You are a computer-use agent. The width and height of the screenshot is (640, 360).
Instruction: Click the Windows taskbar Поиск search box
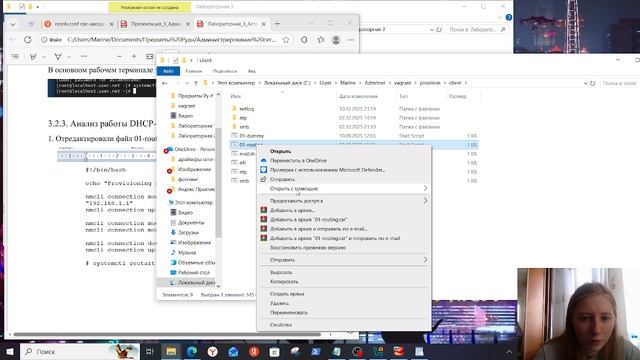[x=80, y=351]
